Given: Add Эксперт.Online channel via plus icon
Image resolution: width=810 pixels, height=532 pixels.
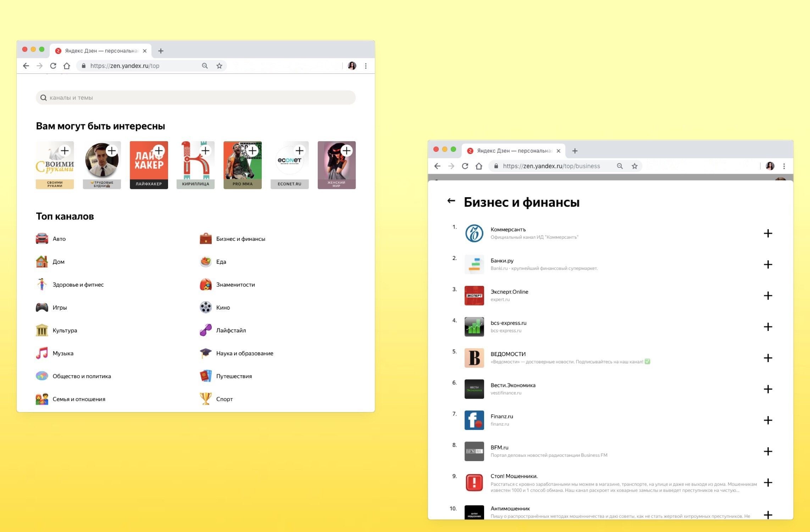Looking at the screenshot, I should (x=768, y=296).
